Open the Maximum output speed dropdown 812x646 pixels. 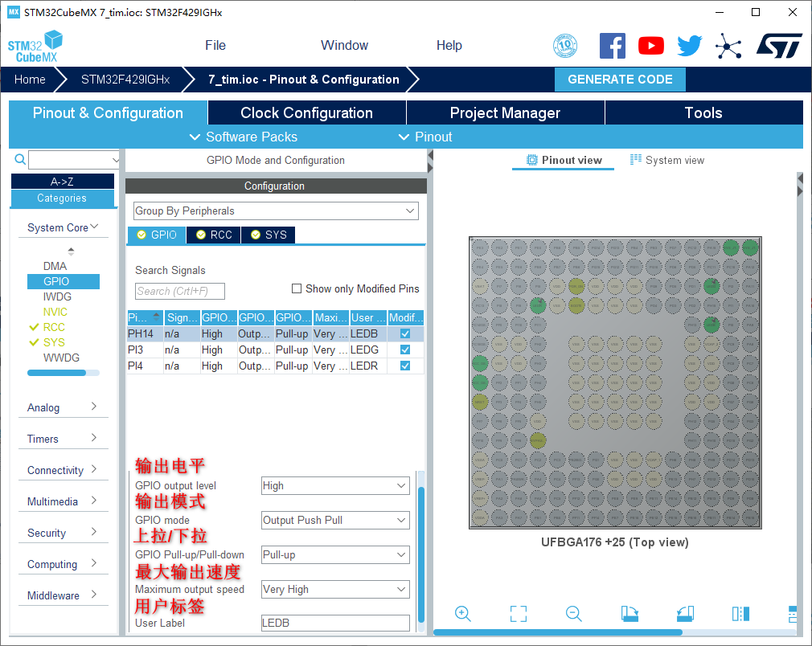pos(335,590)
